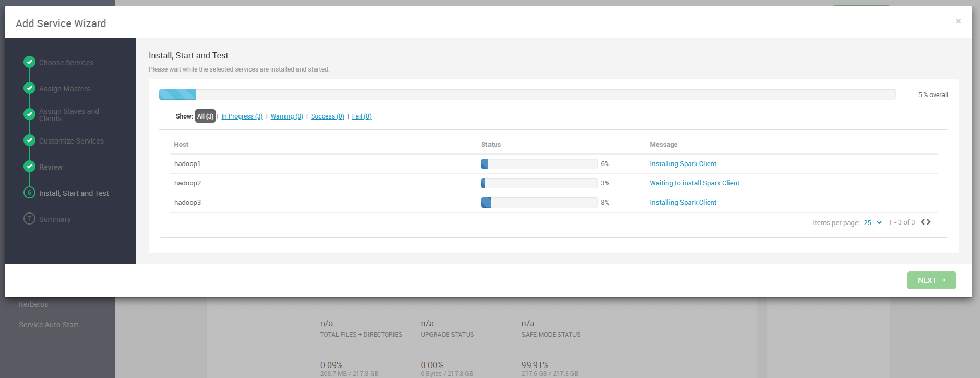Screen dimensions: 980x378
Task: Filter hosts by Success (0)
Action: point(327,116)
